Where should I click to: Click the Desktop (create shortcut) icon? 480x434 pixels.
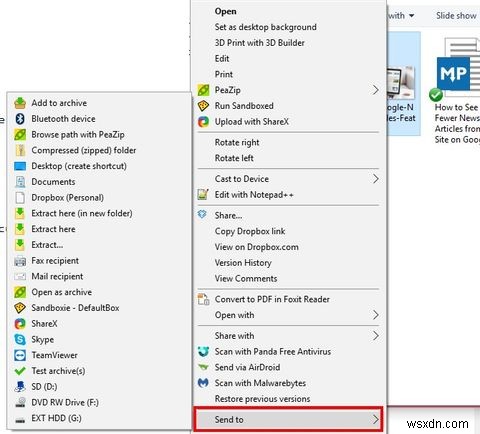tap(20, 166)
